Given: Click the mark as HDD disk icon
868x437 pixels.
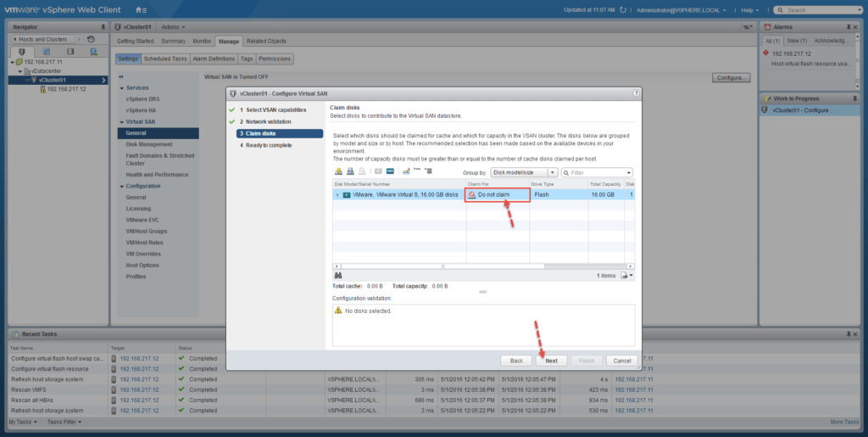Looking at the screenshot, I should pos(390,171).
